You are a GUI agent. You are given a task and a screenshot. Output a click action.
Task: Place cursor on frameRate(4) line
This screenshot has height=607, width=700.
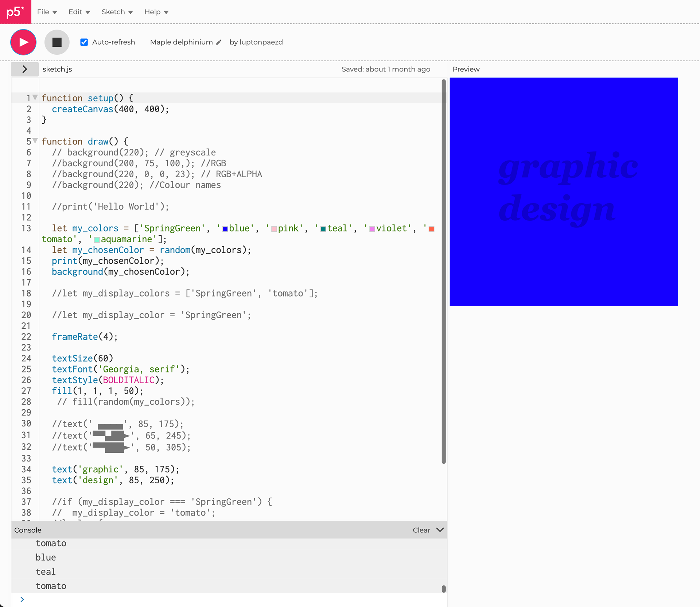coord(85,337)
